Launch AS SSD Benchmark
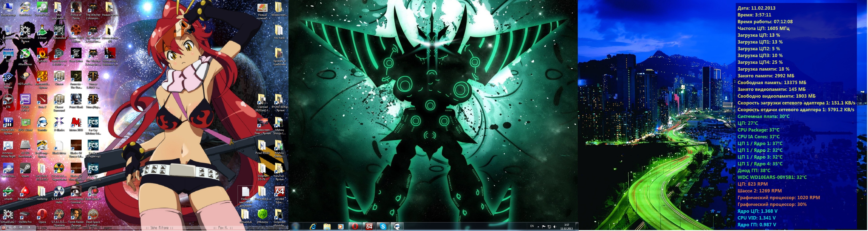 coord(25,149)
